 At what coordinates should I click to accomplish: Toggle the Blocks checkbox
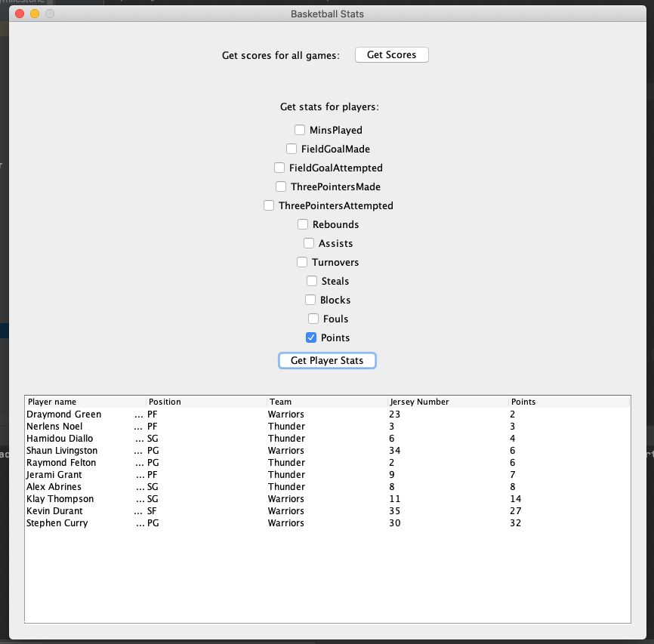tap(310, 300)
